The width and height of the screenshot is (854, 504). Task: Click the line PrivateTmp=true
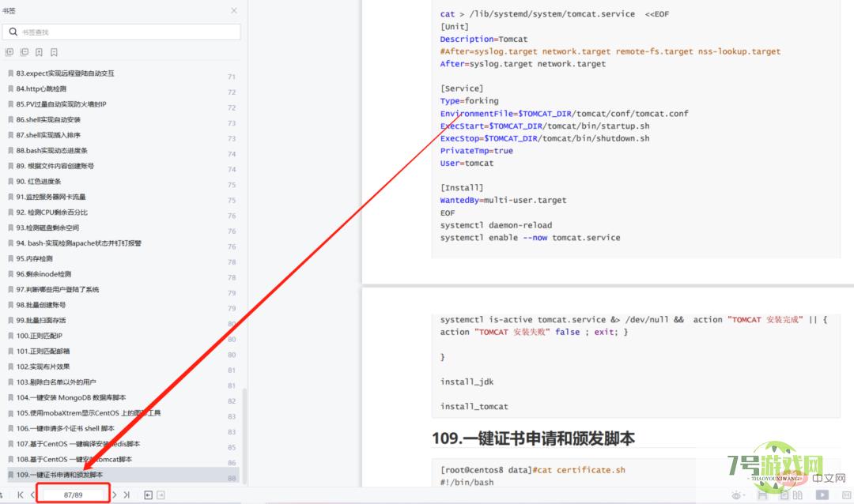click(477, 151)
